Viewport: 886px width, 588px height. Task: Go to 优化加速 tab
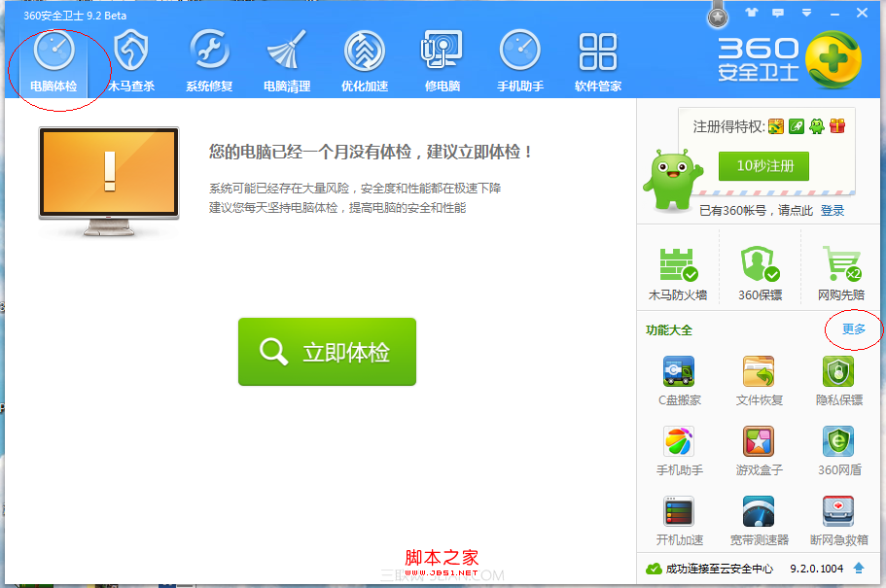point(365,62)
